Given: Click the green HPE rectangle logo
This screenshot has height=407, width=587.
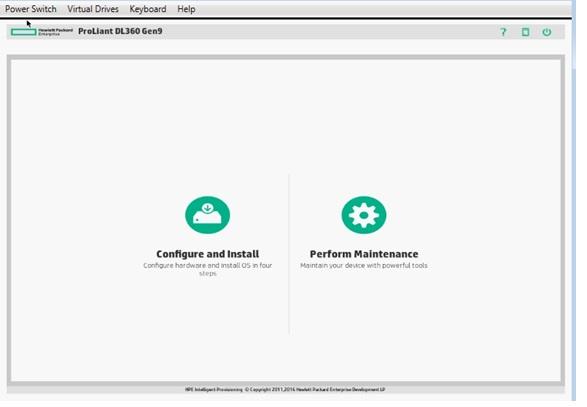Looking at the screenshot, I should (x=24, y=32).
